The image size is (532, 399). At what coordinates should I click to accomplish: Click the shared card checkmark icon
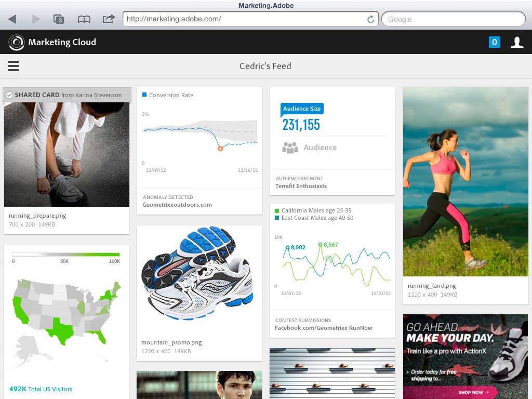9,95
